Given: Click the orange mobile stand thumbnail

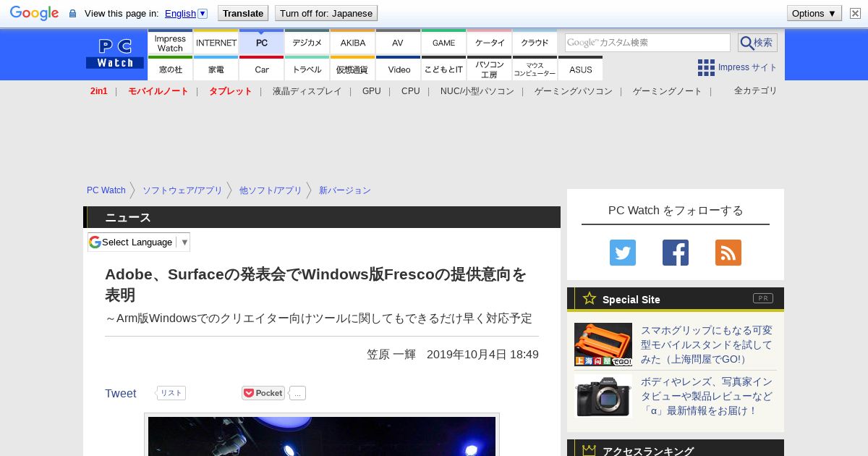Looking at the screenshot, I should (x=603, y=345).
